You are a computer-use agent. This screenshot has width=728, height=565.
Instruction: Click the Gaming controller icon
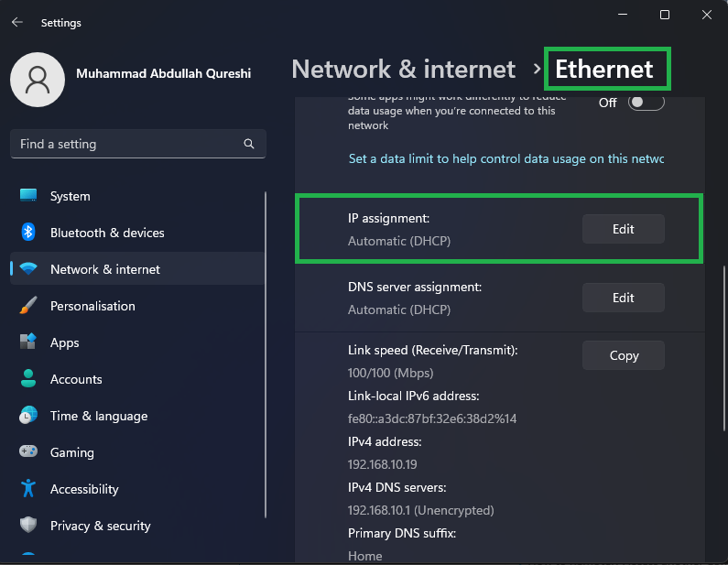tap(28, 452)
